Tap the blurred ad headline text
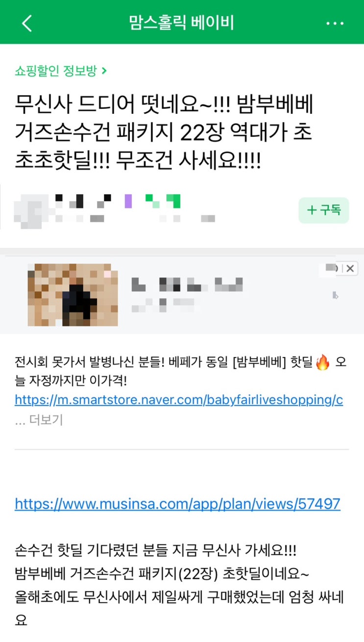 pos(187,284)
